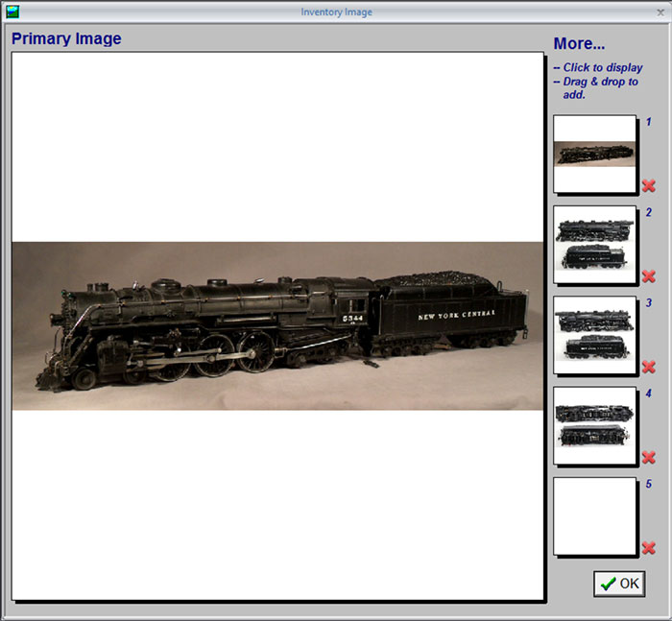Select the empty image slot 5
This screenshot has width=672, height=621.
(594, 516)
